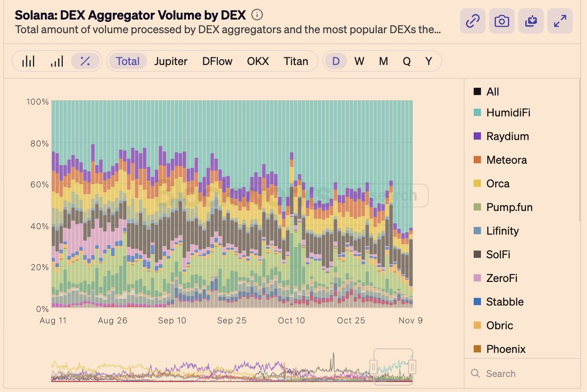Toggle Raydium series in legend
This screenshot has width=587, height=392.
(501, 136)
